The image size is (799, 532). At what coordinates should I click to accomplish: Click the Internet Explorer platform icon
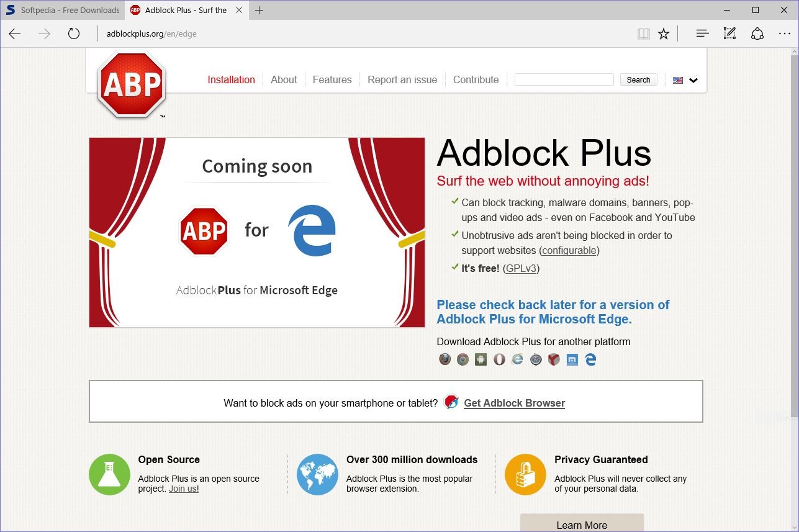(517, 359)
